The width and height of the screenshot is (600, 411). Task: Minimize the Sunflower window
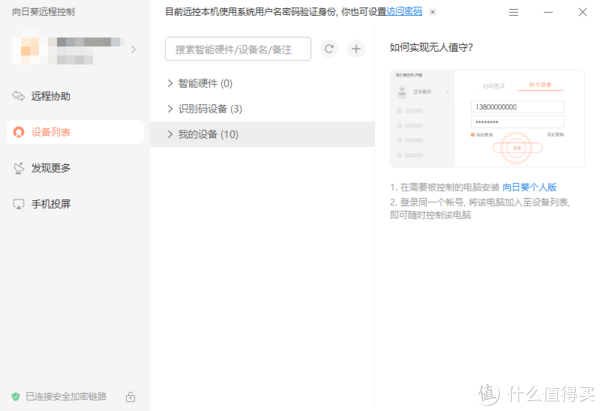tap(548, 13)
